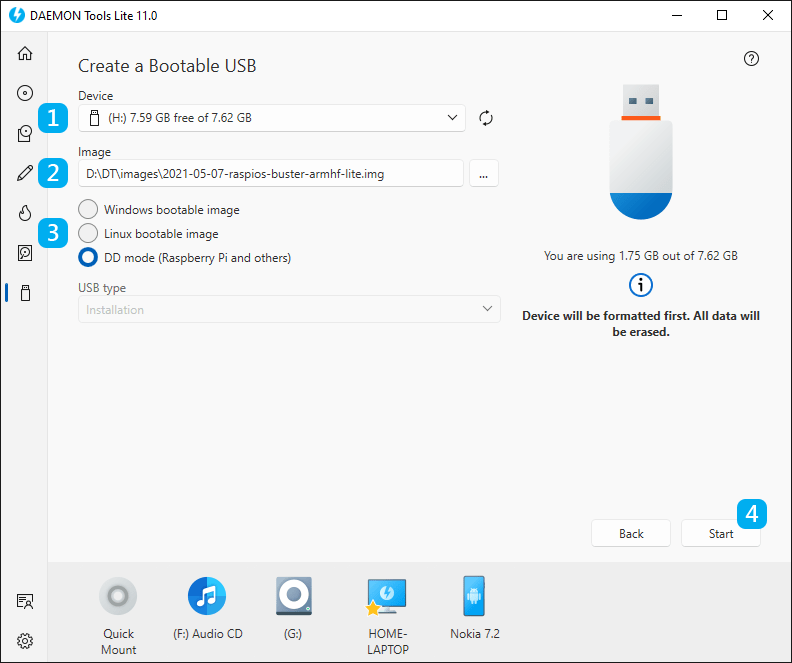Open the USB type Installation dropdown
Image resolution: width=792 pixels, height=663 pixels.
pyautogui.click(x=289, y=309)
